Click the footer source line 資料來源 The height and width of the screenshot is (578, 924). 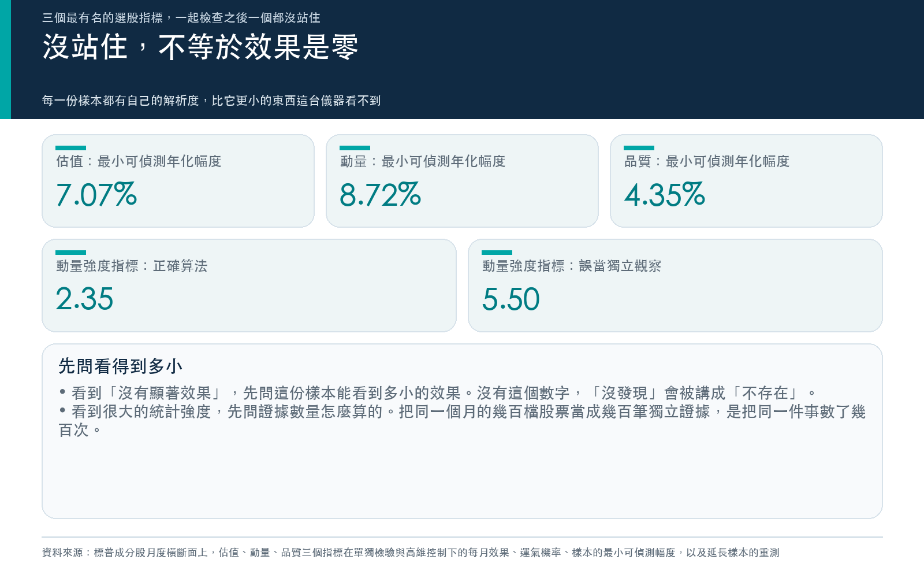(x=411, y=553)
